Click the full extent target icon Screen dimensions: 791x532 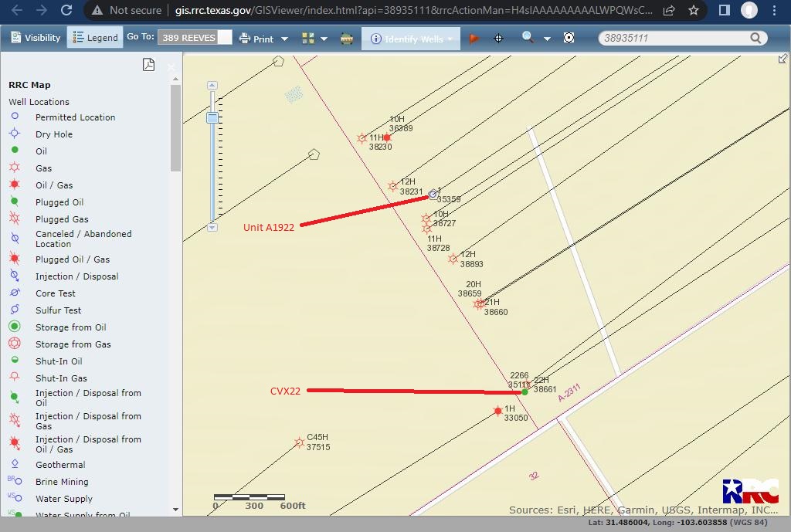(569, 38)
